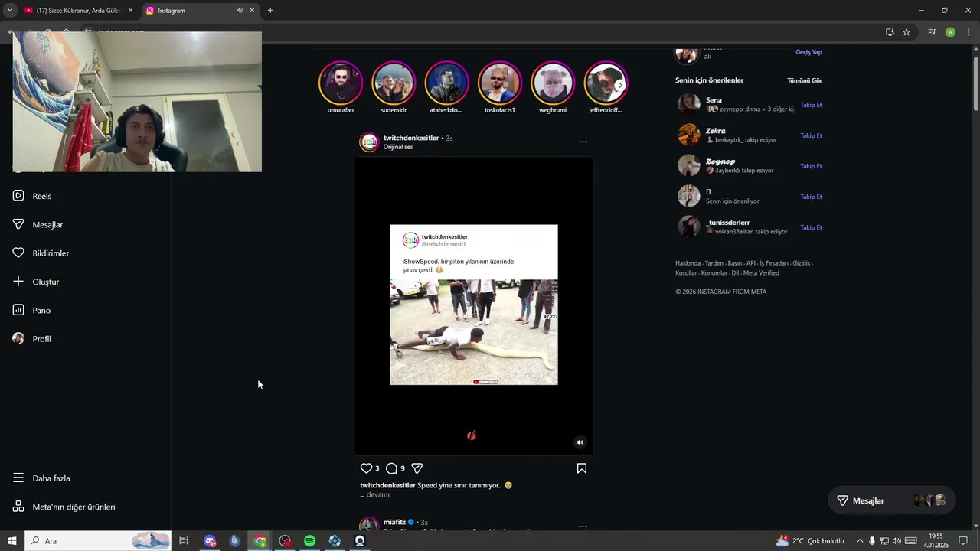Follow Zeynep with Takip Et
Screen dimensions: 980x551
[x=811, y=166]
